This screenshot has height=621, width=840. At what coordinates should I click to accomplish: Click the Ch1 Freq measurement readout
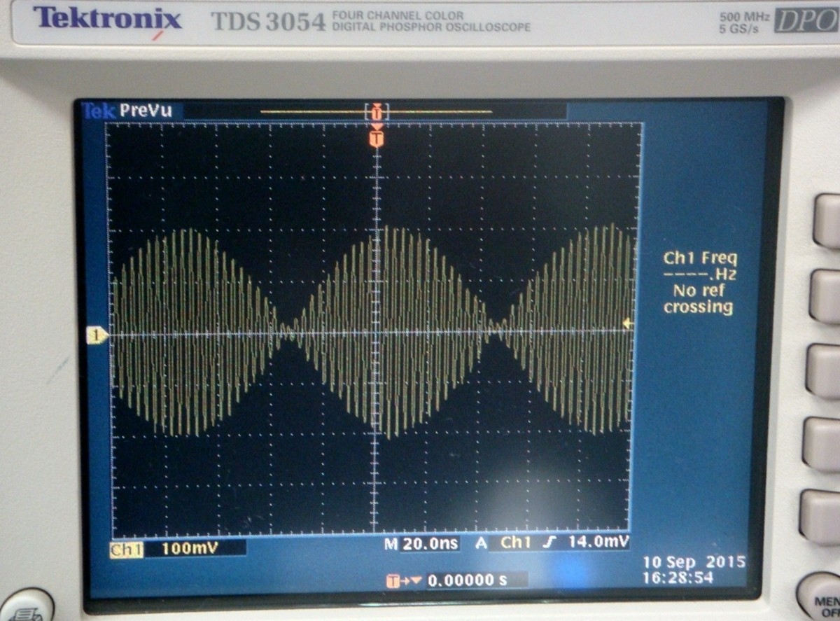coord(700,266)
